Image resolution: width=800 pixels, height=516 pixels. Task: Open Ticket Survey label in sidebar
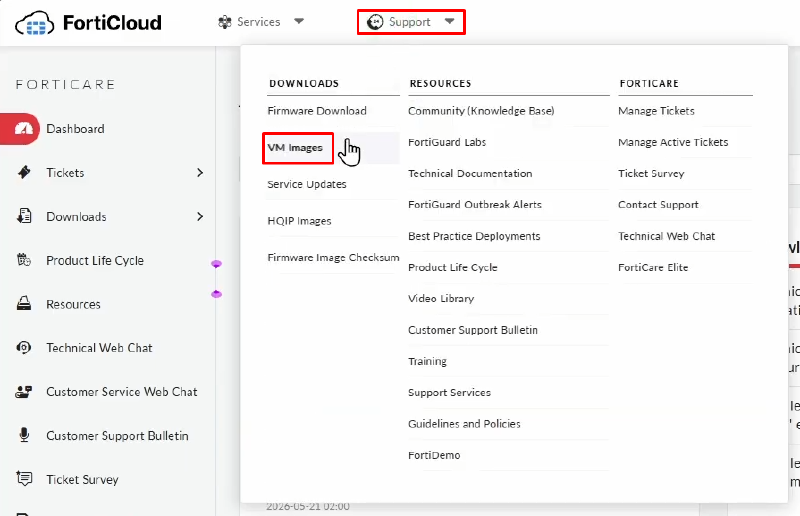(82, 480)
